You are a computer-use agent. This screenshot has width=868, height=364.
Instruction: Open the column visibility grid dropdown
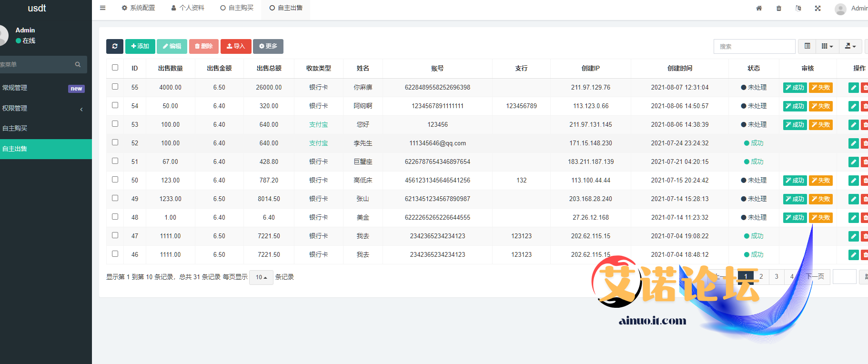point(827,46)
